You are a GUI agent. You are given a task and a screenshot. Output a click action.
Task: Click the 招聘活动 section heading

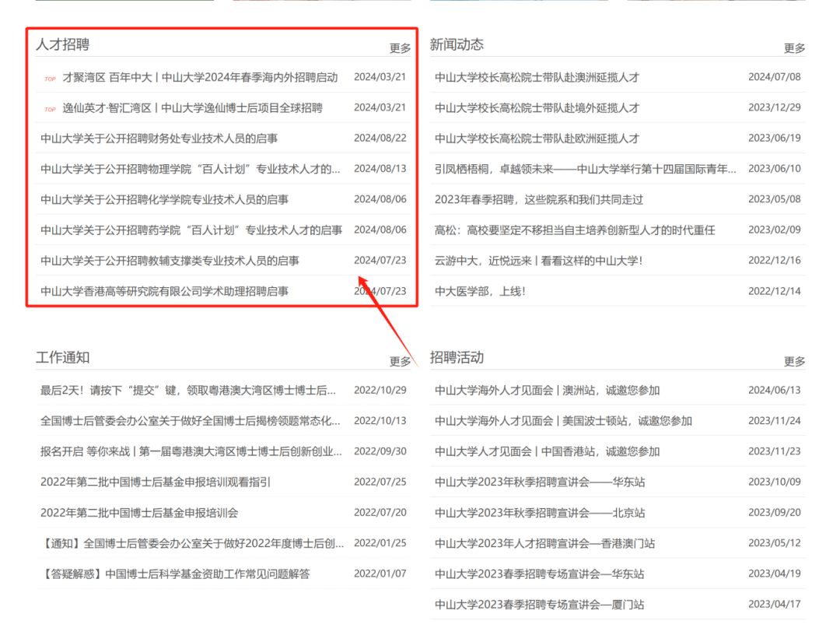(457, 357)
